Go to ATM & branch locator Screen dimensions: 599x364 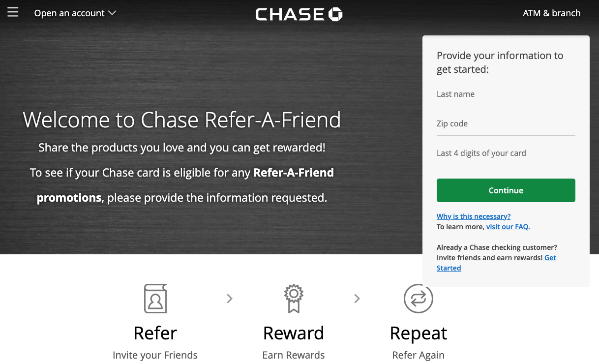point(551,13)
